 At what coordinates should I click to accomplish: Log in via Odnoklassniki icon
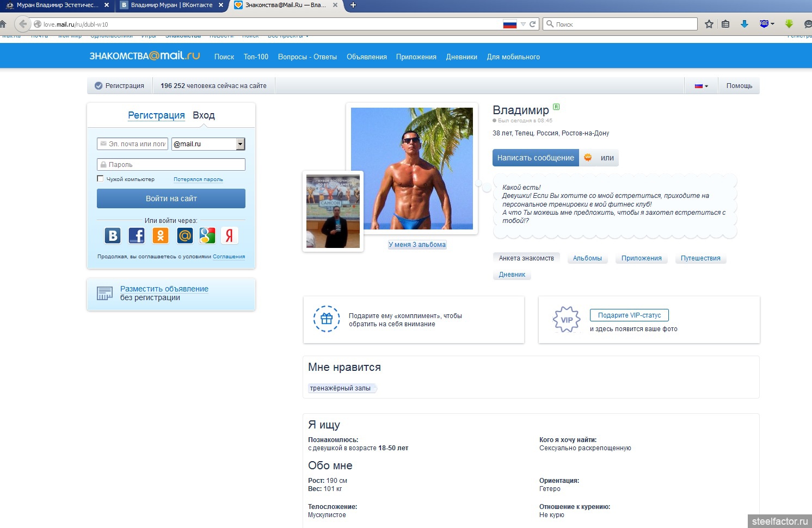(x=160, y=235)
